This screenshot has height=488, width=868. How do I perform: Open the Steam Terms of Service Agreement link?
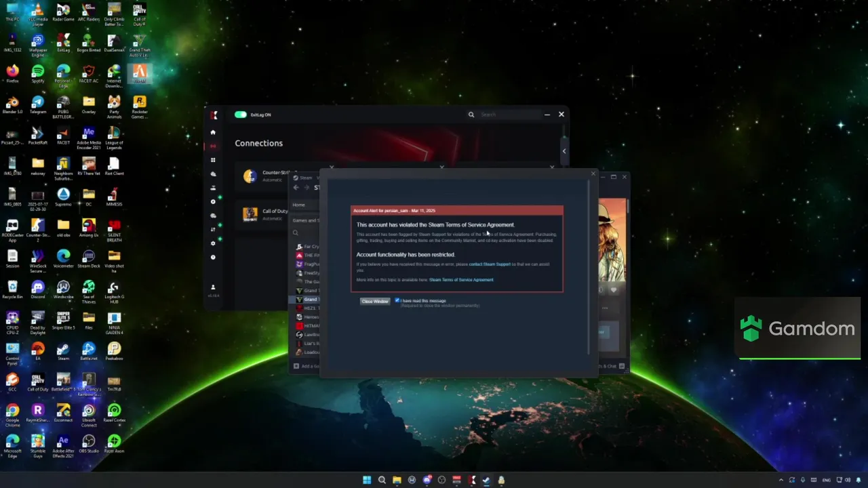pos(461,279)
